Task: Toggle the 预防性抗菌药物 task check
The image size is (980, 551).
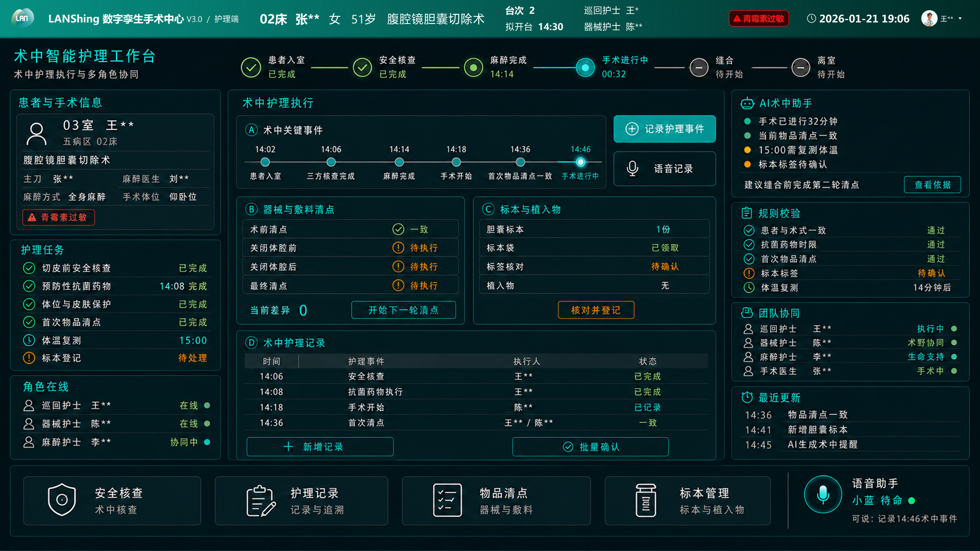Action: (29, 286)
